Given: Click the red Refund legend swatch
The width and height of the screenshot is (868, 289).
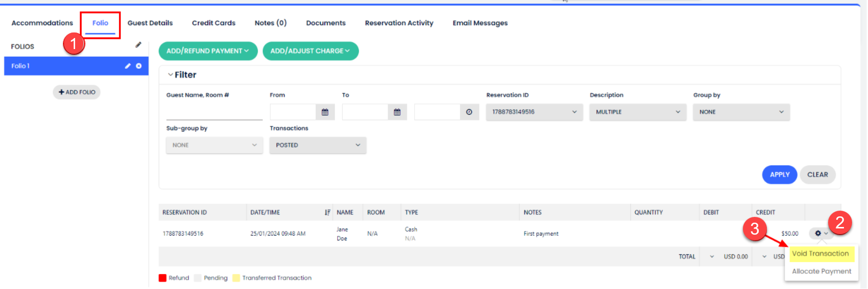Looking at the screenshot, I should click(163, 278).
